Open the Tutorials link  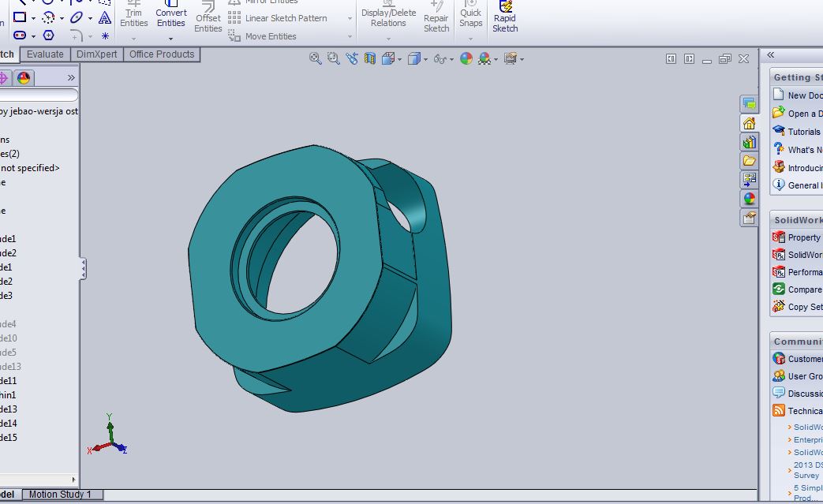803,132
